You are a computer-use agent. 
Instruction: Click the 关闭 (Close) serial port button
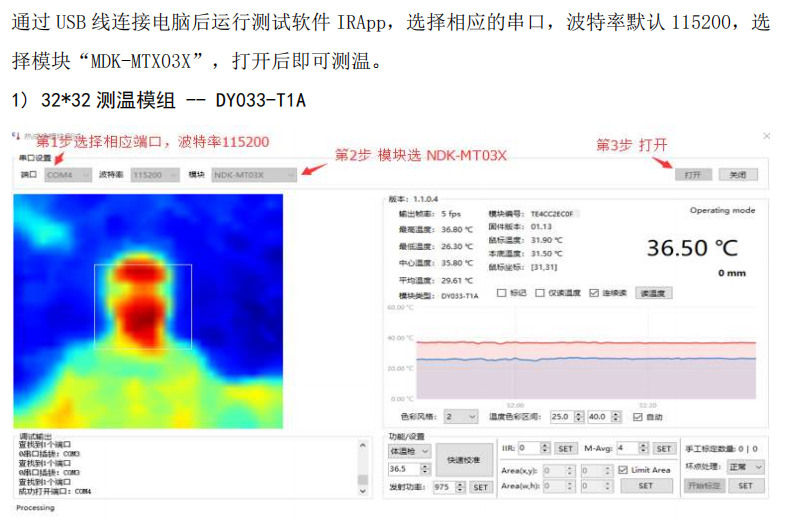[737, 174]
